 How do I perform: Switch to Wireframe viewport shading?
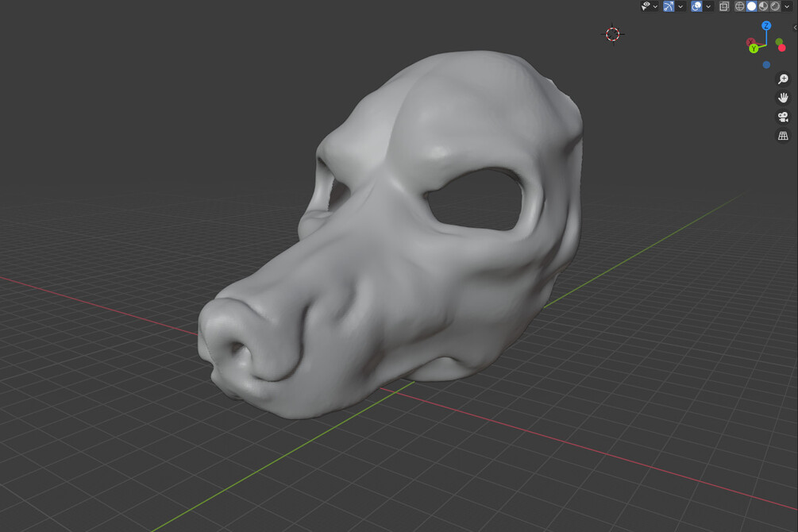[739, 6]
